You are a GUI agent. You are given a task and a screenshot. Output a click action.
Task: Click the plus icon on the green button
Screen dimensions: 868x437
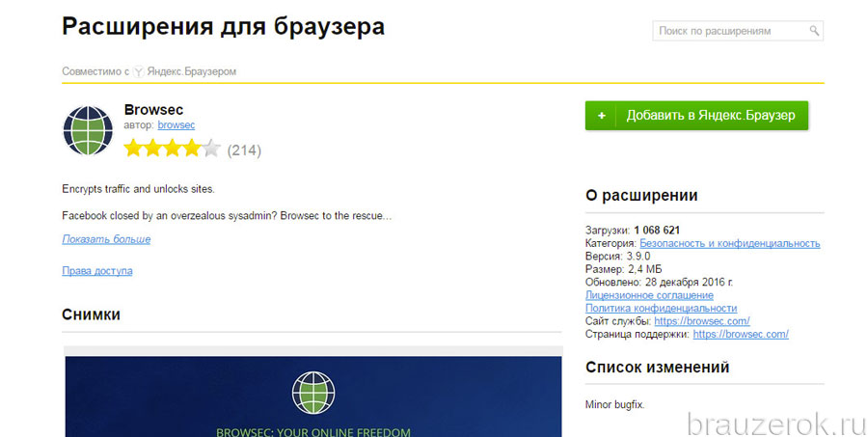click(601, 116)
